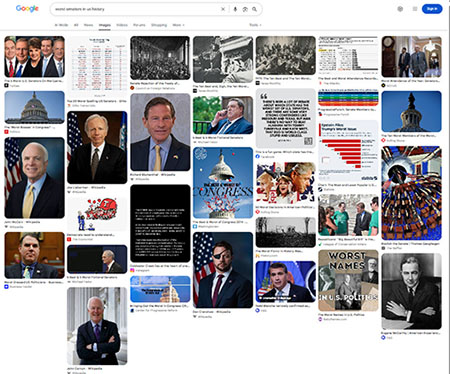Open the black text-on-black Instagram image
Screen dimensions: 450x374
(160, 223)
